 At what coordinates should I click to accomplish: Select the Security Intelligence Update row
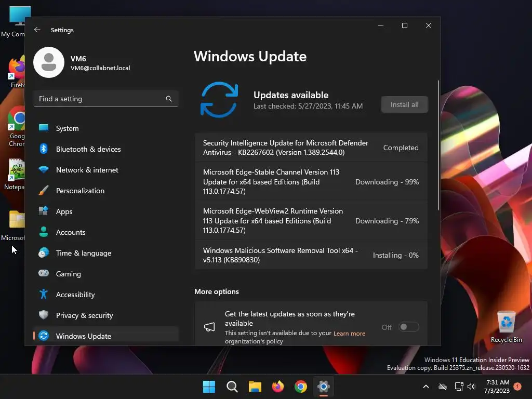click(311, 148)
